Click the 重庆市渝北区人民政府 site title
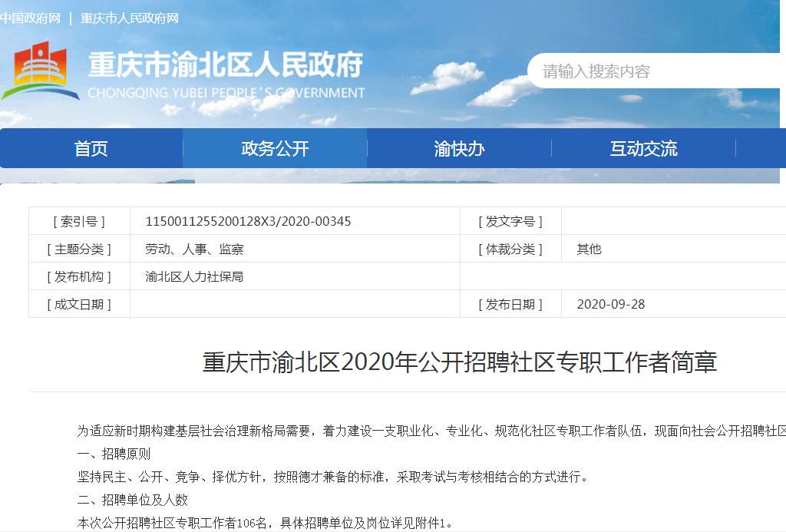 226,66
